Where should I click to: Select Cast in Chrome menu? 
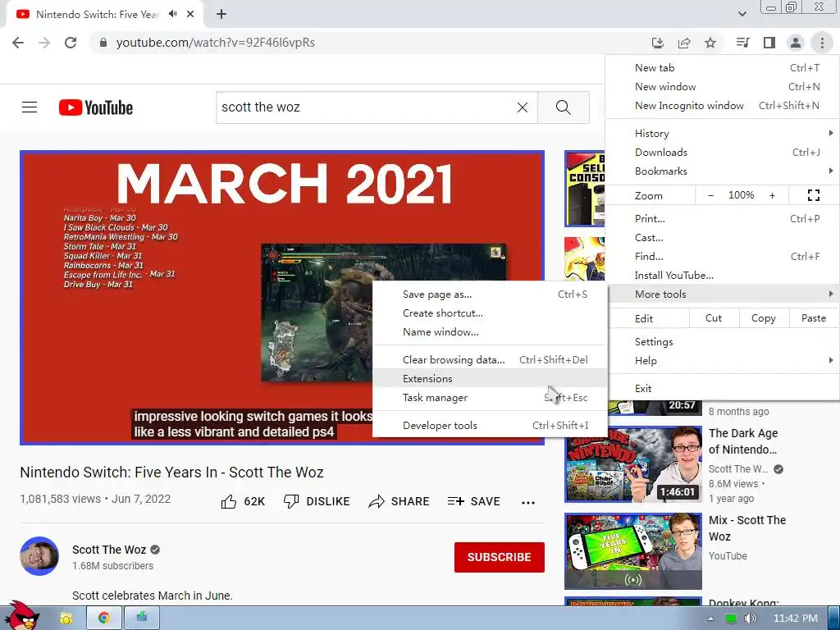click(x=722, y=237)
